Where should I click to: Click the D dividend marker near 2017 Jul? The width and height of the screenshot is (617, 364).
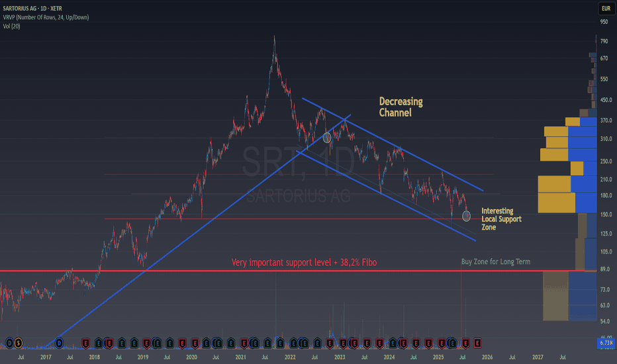click(59, 343)
